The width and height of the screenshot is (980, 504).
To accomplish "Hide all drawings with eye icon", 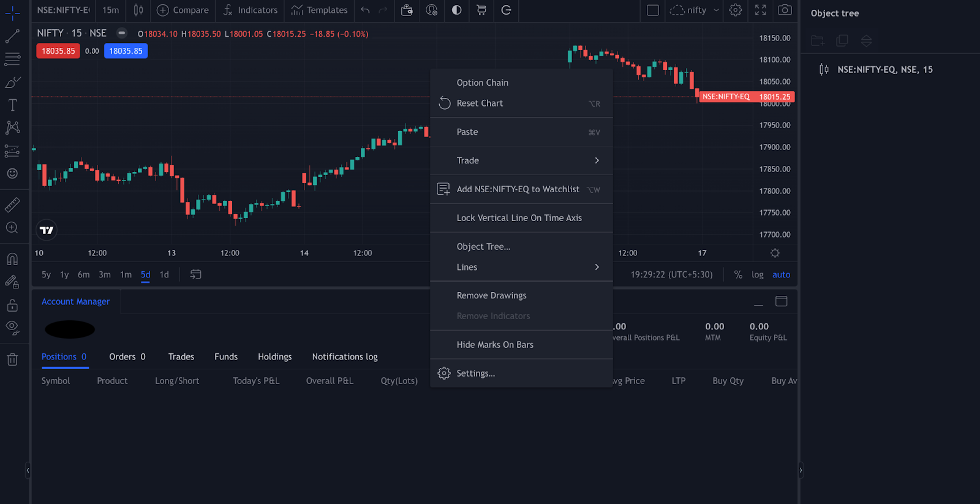I will pyautogui.click(x=12, y=327).
